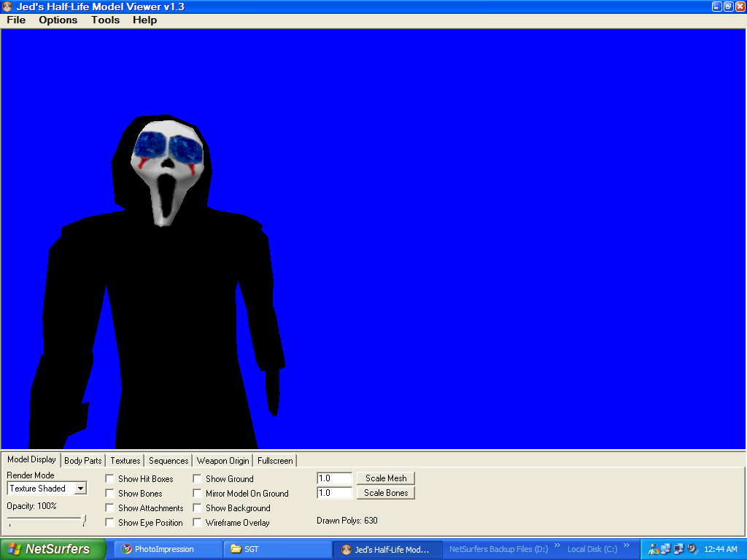This screenshot has width=747, height=560.
Task: Click the Scale Mesh button
Action: pos(386,478)
